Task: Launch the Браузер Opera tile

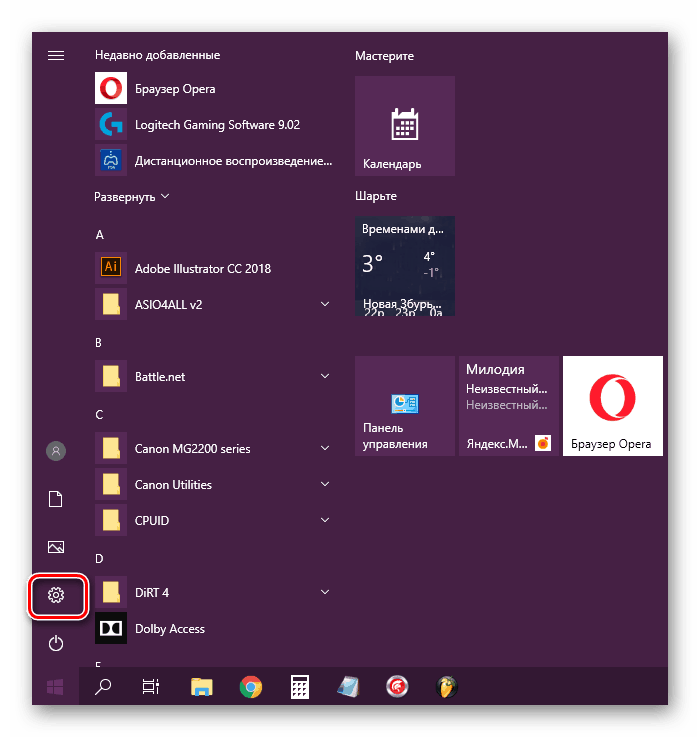Action: [x=613, y=406]
